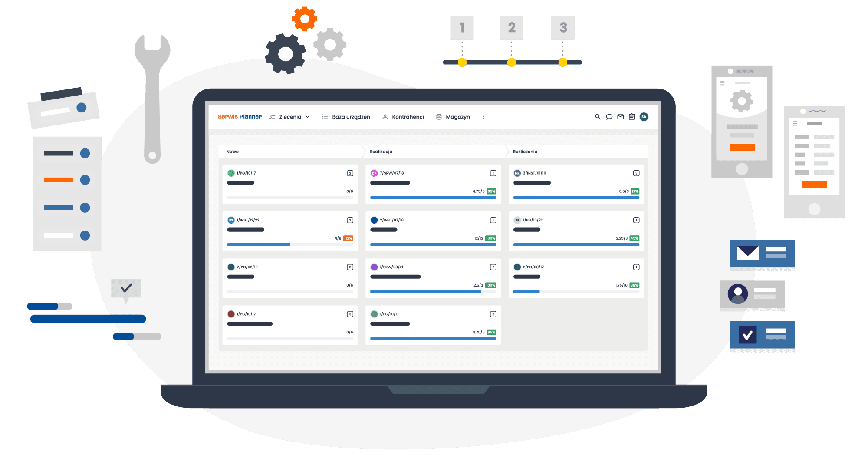
Task: Click the avatar on 2/PG/02/19 card
Action: point(231,267)
